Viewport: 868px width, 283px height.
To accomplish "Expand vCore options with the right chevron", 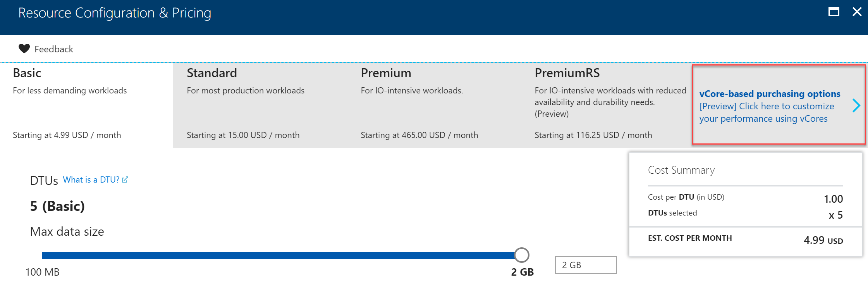I will pyautogui.click(x=856, y=105).
